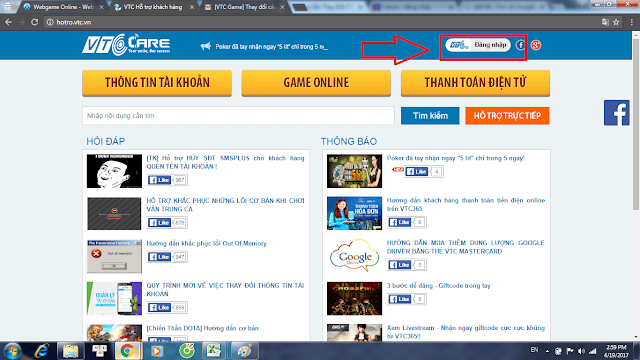Open the Windows Start menu
Image resolution: width=640 pixels, height=360 pixels.
(12, 351)
